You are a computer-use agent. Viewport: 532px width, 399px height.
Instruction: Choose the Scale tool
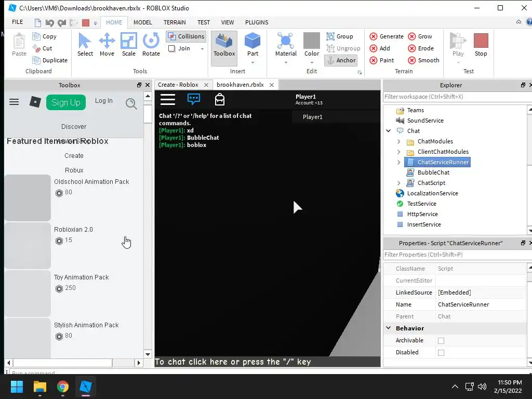coord(129,45)
